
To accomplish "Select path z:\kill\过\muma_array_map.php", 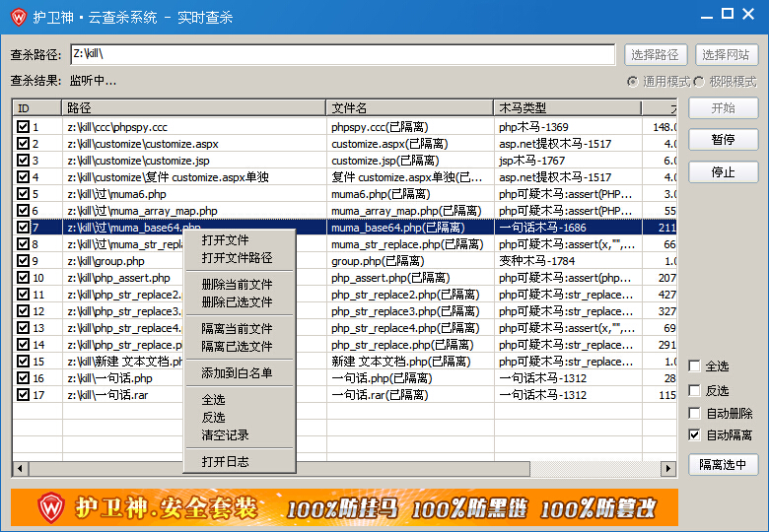I will click(142, 211).
